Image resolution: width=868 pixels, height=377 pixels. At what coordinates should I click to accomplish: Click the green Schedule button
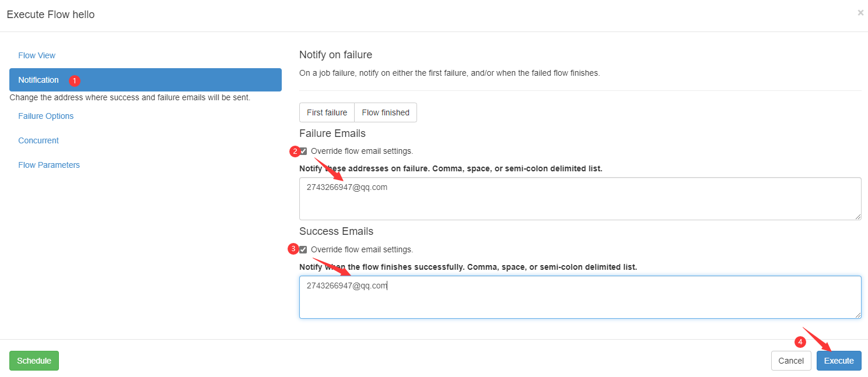click(x=34, y=361)
